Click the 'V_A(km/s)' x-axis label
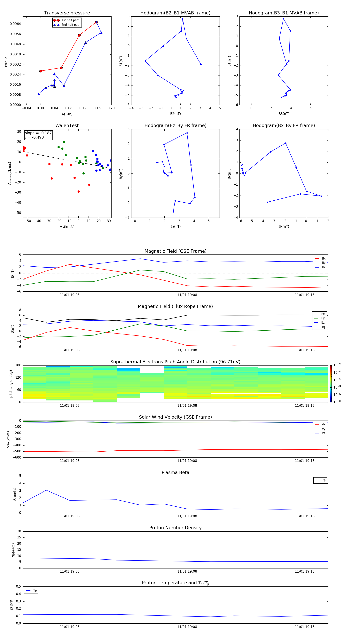351x644 pixels. [67, 227]
